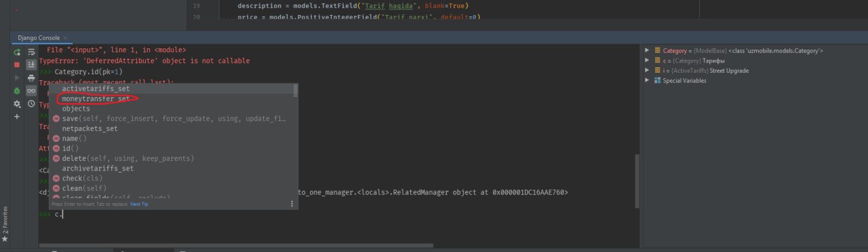
Task: Expand the i = {ActiveTariffs} variable node
Action: [x=648, y=71]
